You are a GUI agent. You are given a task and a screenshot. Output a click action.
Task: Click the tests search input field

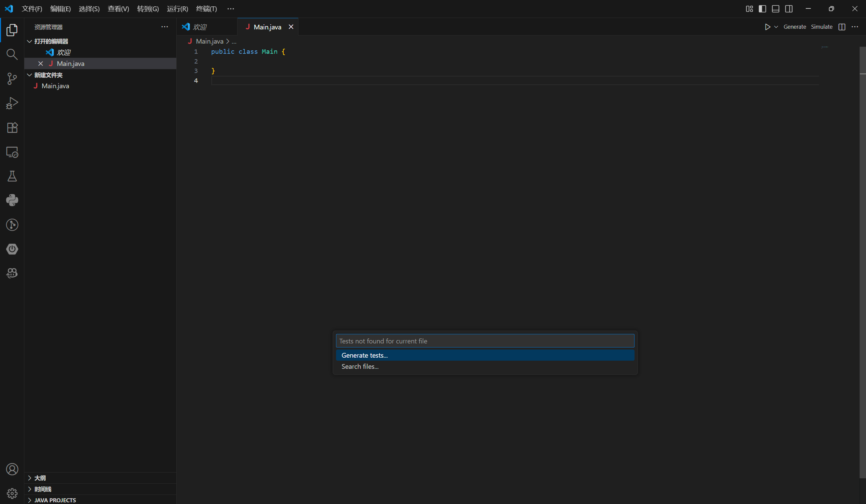tap(485, 341)
